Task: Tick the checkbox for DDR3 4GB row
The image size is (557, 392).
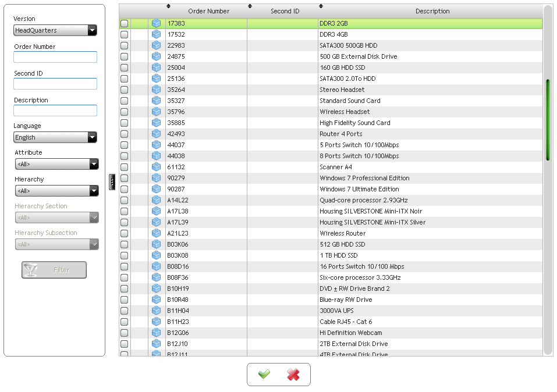Action: [124, 34]
